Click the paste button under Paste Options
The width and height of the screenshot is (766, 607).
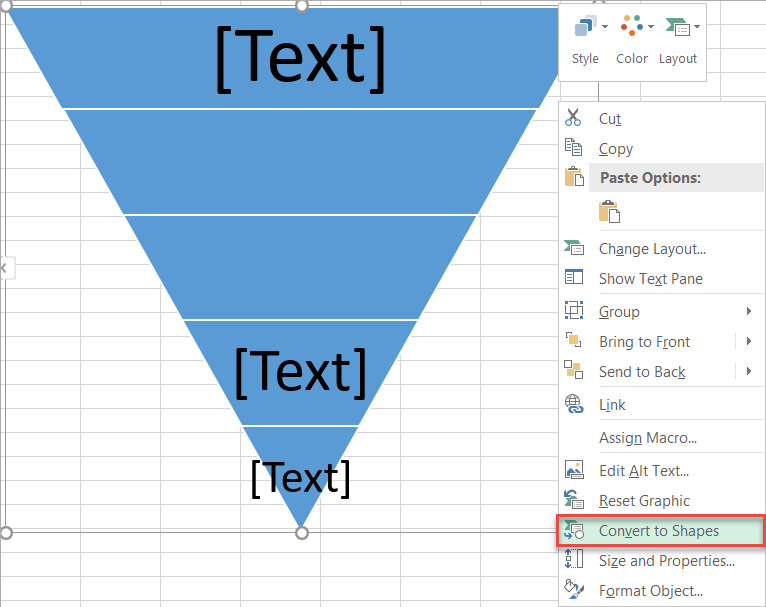coord(609,212)
